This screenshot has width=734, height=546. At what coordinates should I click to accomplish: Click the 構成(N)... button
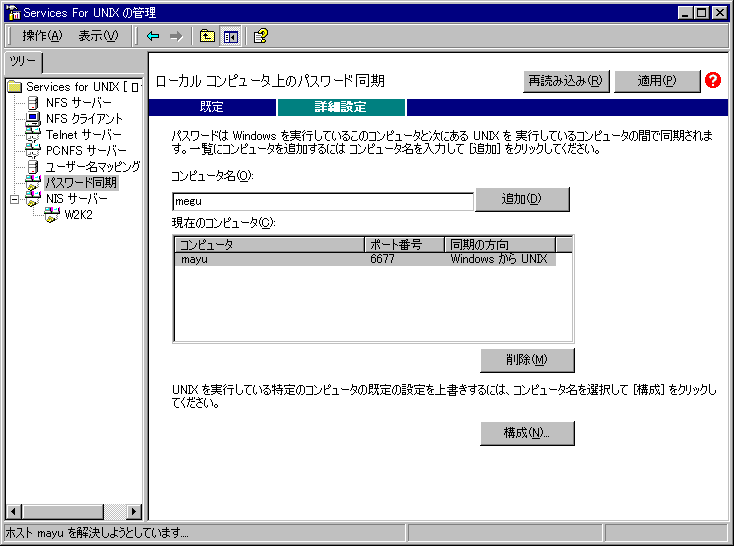[x=527, y=433]
